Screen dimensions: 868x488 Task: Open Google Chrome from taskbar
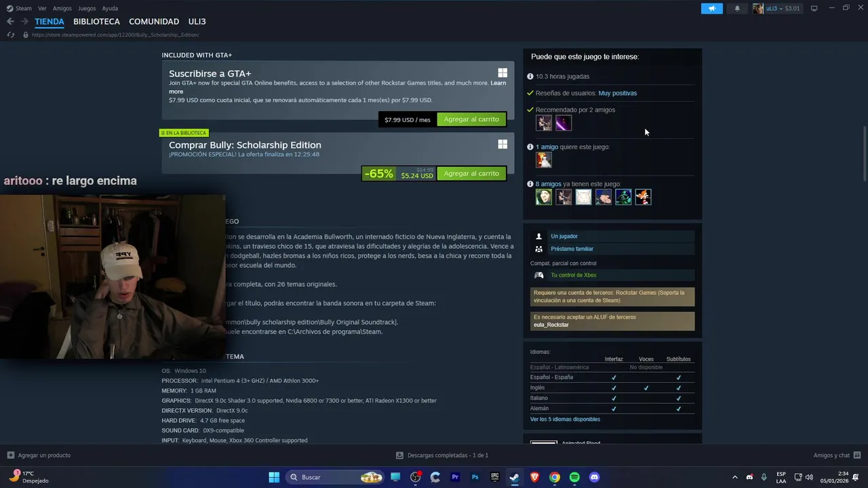[x=555, y=477]
